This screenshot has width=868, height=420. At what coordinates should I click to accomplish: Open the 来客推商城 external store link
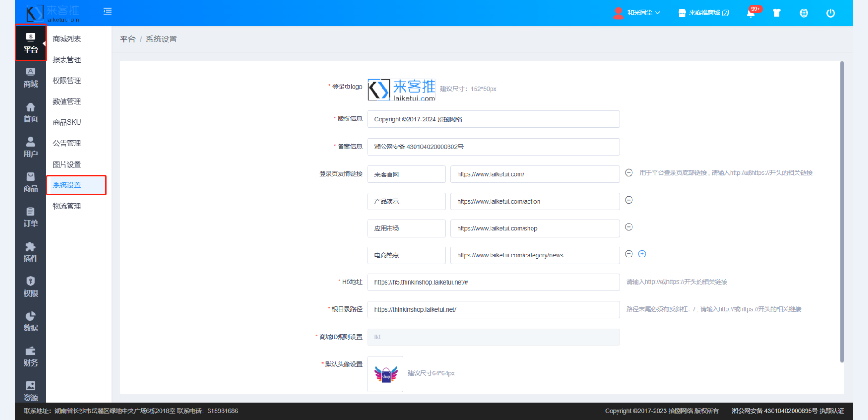(x=704, y=13)
